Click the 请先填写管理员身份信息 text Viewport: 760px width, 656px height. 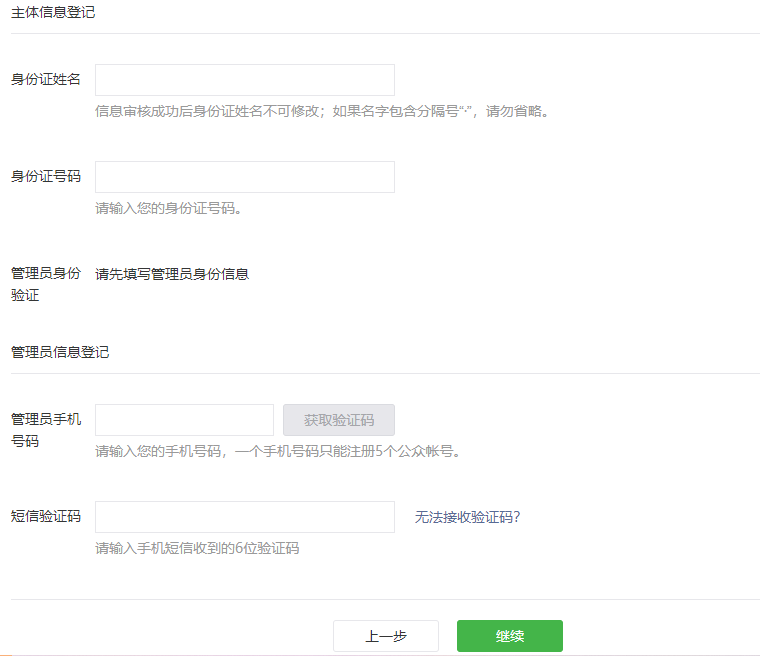[172, 274]
